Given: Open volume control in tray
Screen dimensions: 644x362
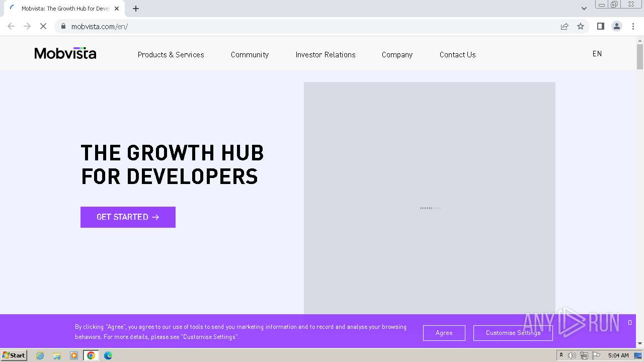Looking at the screenshot, I should (x=572, y=355).
